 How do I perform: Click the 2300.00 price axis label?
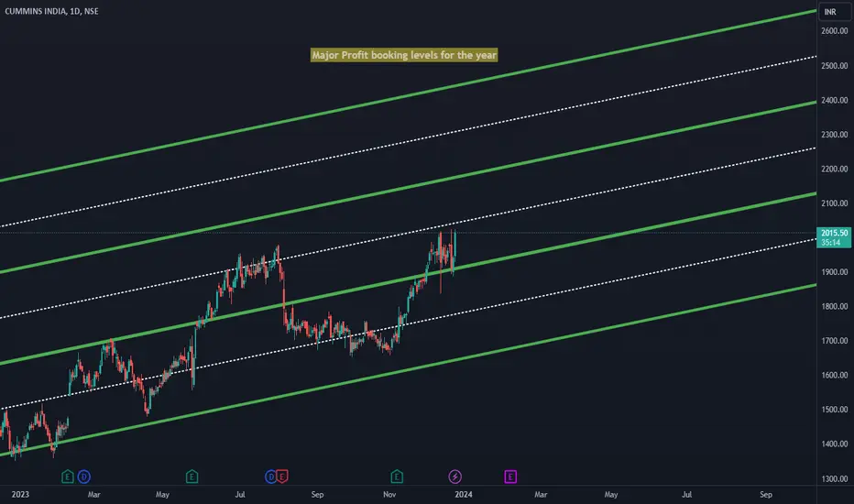[x=835, y=135]
